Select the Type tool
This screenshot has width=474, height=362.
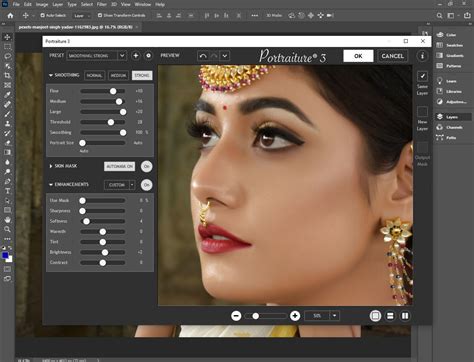7,191
